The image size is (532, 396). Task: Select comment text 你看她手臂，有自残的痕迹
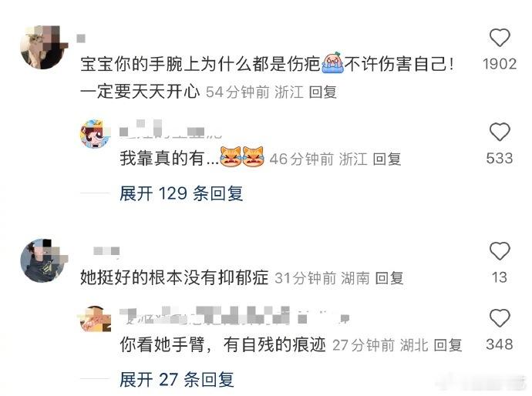tap(223, 345)
